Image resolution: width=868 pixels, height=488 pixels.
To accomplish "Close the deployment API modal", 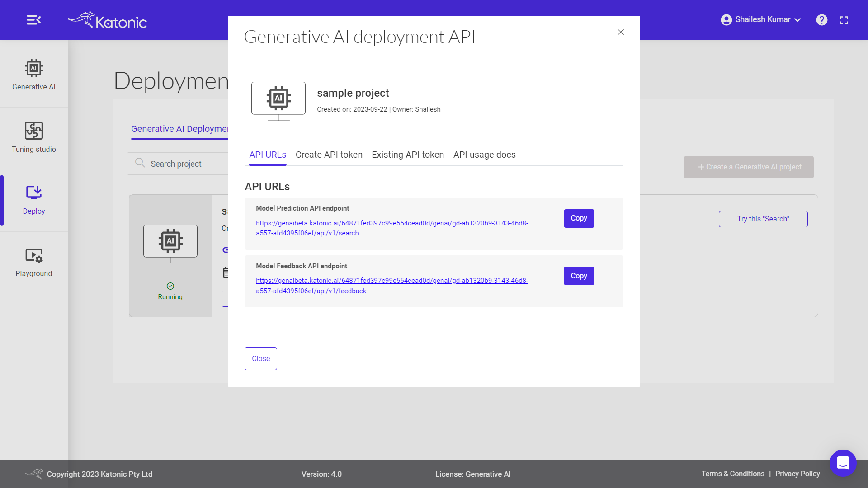I will tap(621, 32).
